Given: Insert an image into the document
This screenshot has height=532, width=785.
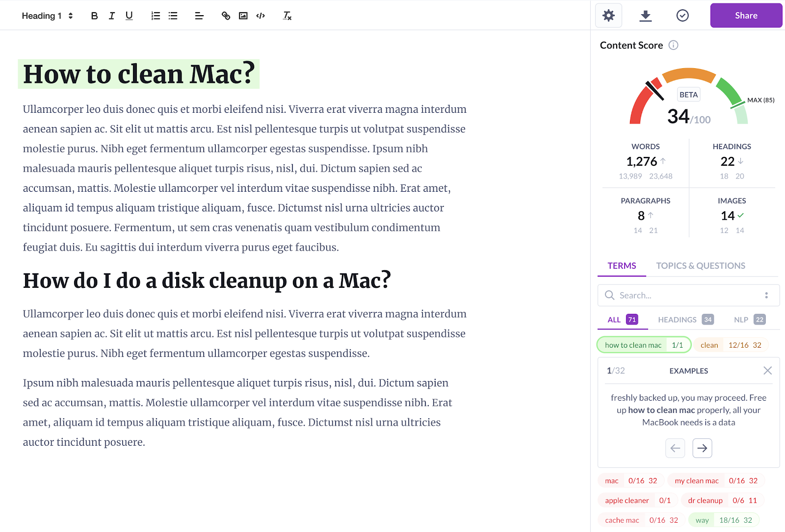Looking at the screenshot, I should (x=242, y=15).
